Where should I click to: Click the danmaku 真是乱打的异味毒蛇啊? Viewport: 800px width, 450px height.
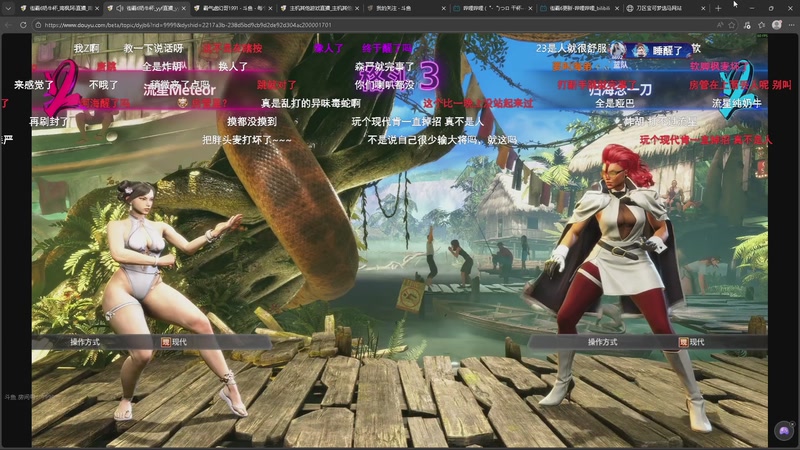click(311, 104)
